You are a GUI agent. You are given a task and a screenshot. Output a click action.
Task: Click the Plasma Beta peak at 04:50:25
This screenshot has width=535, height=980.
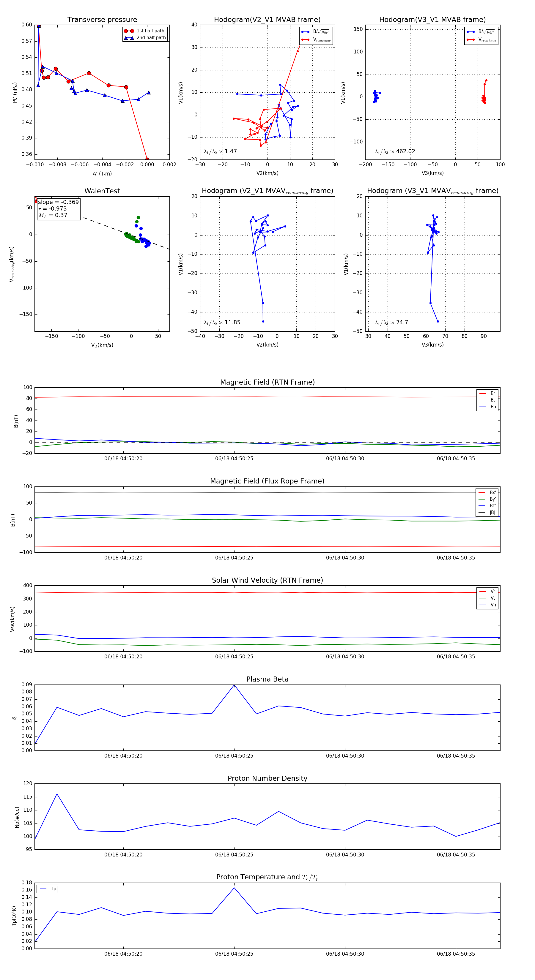[234, 685]
